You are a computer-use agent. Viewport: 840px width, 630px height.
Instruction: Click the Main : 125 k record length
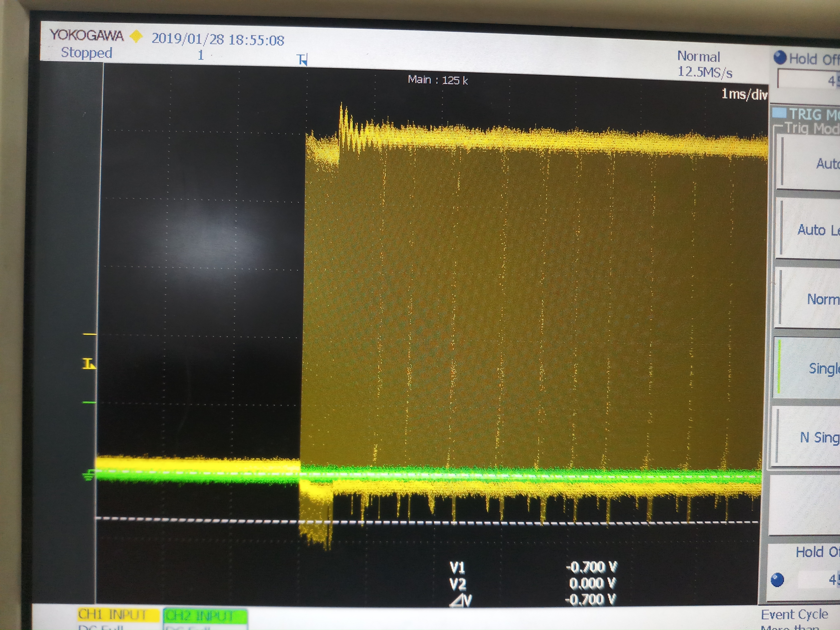(x=437, y=80)
